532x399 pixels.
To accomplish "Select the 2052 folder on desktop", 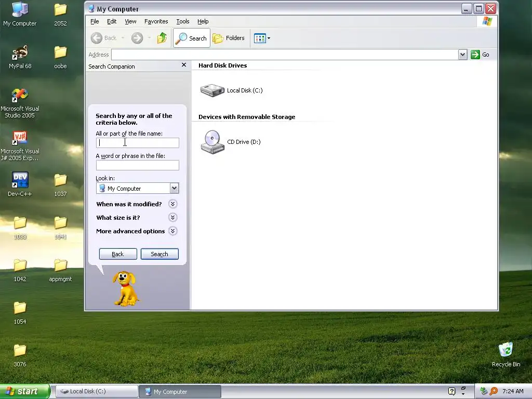I will click(60, 14).
